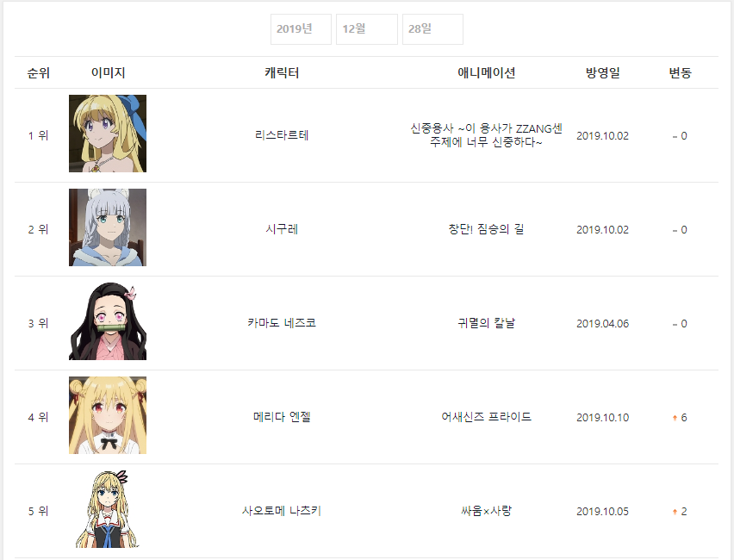Screen dimensions: 734x560
Task: Open the 12월 month dropdown
Action: [366, 29]
